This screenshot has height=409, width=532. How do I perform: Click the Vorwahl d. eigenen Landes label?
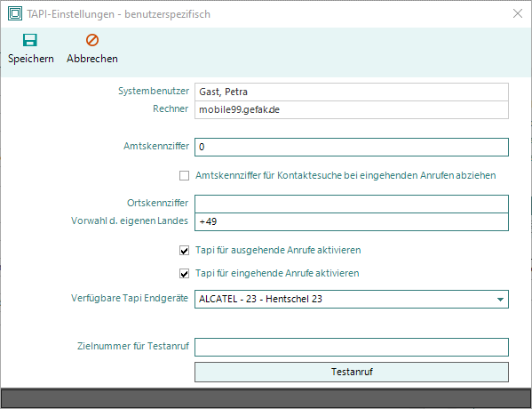click(x=130, y=221)
